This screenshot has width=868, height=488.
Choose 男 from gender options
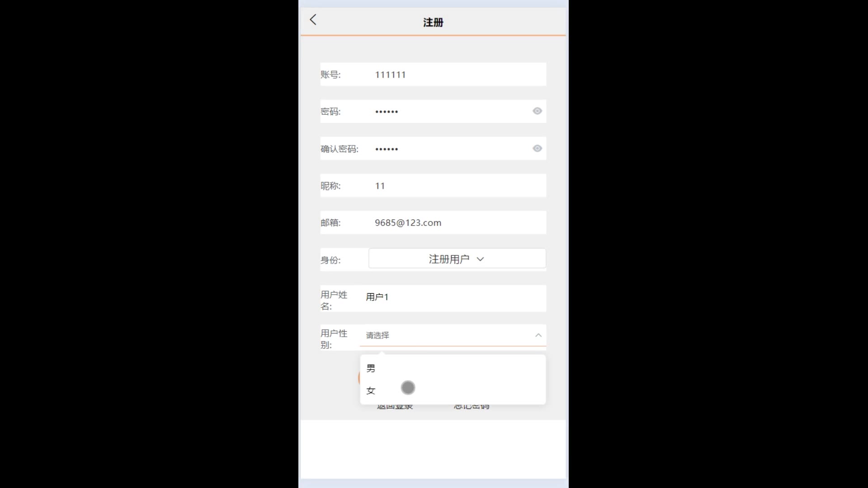click(x=453, y=368)
